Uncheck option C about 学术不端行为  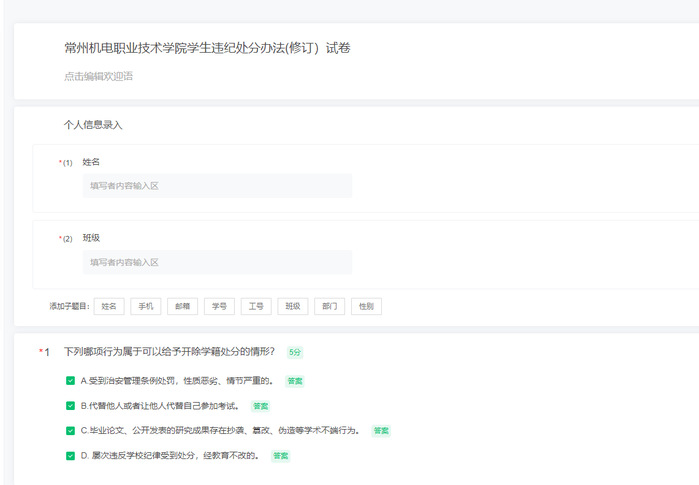[70, 430]
